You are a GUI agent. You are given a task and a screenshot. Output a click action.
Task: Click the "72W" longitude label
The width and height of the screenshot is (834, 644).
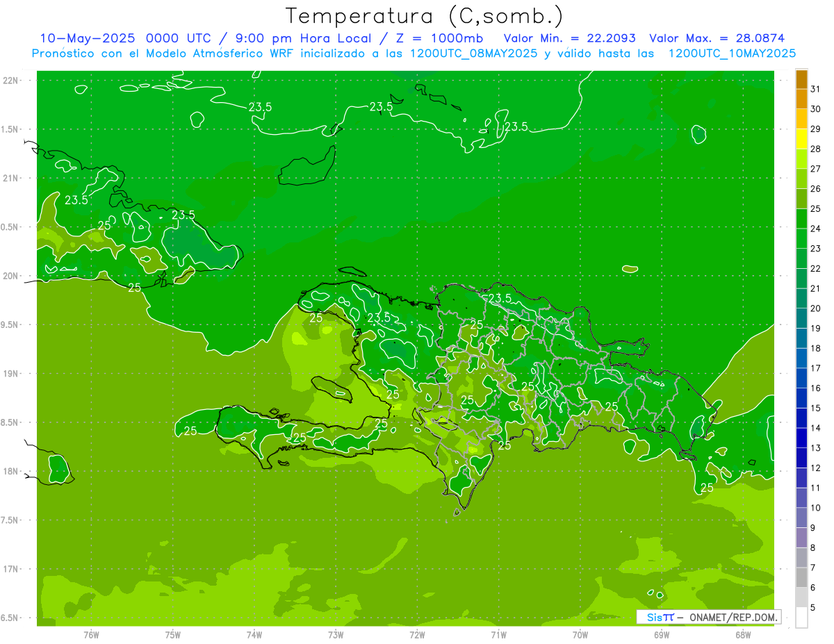[x=417, y=634]
